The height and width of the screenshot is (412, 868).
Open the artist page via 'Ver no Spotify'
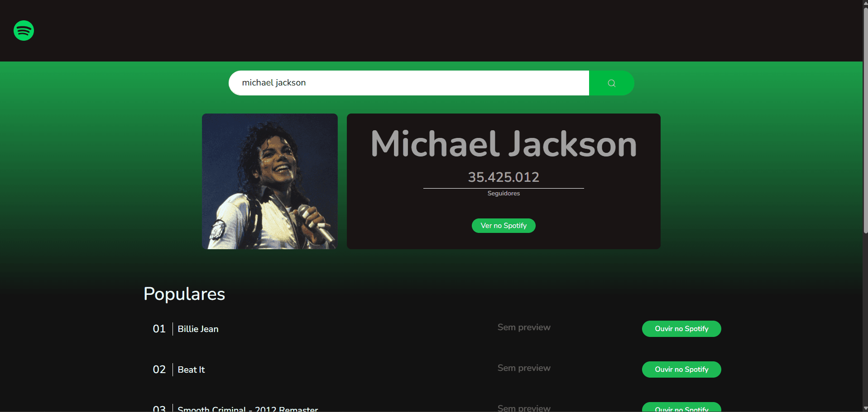pyautogui.click(x=503, y=225)
